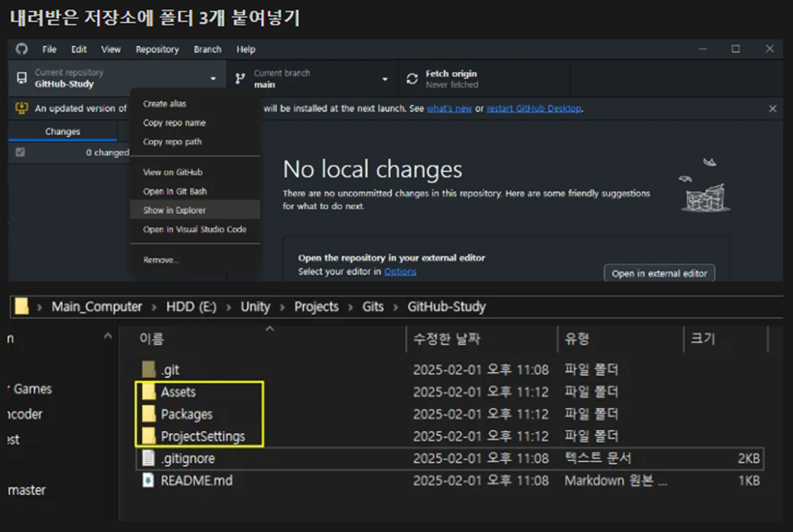The width and height of the screenshot is (793, 532).
Task: Choose Remove... in context menu
Action: [195, 260]
